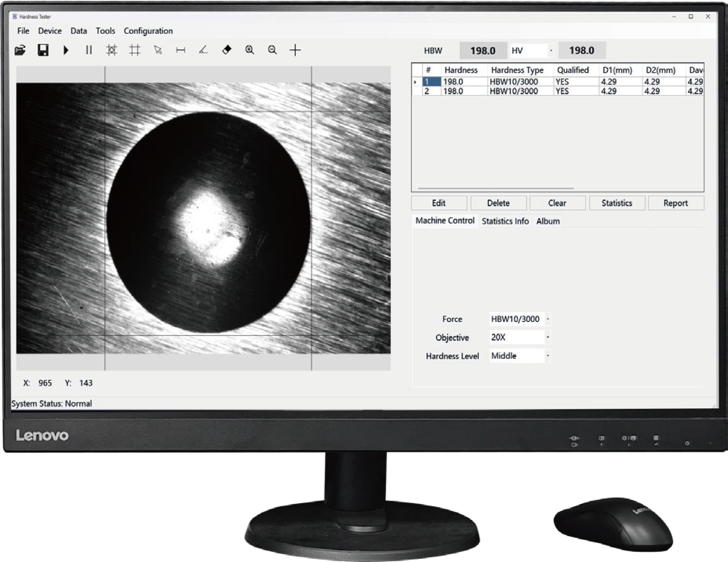Image resolution: width=728 pixels, height=562 pixels.
Task: Select the pointer selection tool
Action: (x=158, y=50)
